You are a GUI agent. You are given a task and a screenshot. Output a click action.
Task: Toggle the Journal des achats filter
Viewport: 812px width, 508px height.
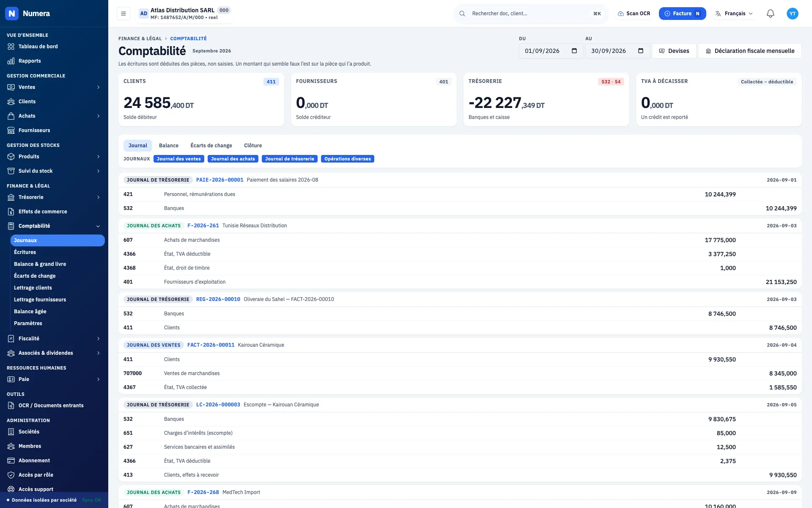point(233,159)
